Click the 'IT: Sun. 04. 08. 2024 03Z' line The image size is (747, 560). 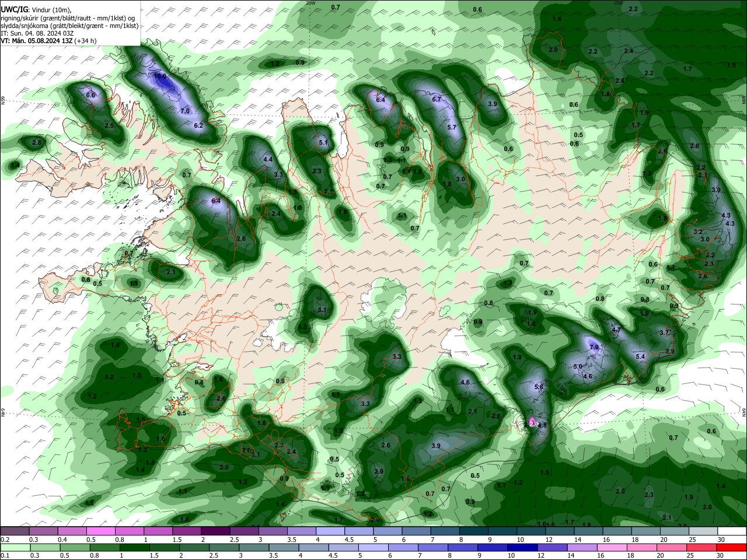pos(37,33)
